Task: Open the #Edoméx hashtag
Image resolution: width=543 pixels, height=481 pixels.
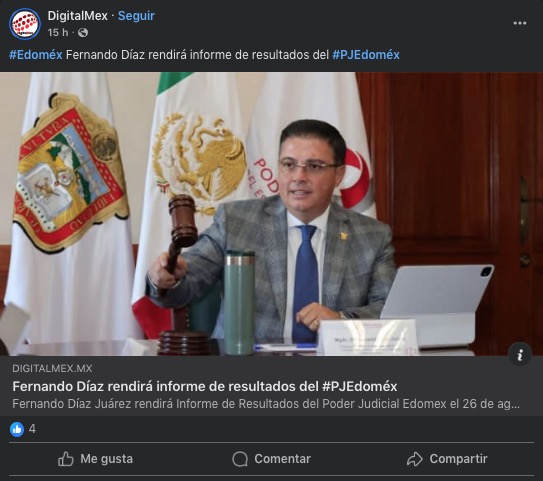Action: coord(36,55)
